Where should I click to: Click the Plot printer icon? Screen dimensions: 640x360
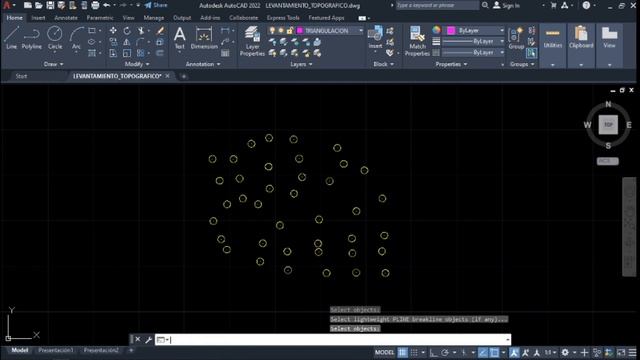pyautogui.click(x=95, y=5)
